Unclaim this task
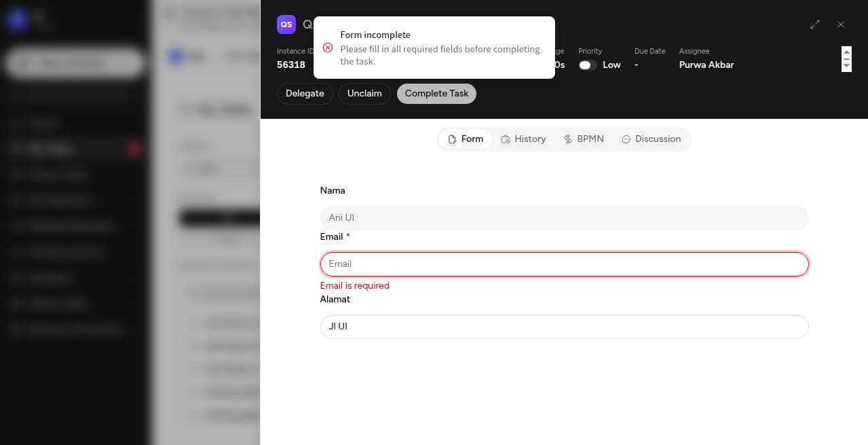 tap(364, 94)
